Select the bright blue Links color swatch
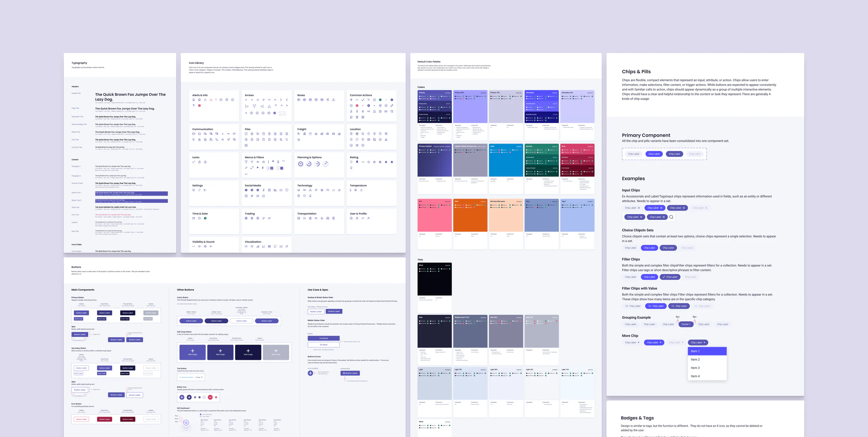The image size is (868, 437). click(506, 160)
